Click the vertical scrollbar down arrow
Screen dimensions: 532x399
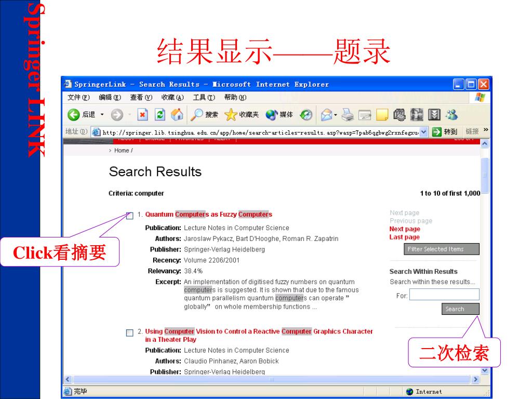click(x=485, y=370)
